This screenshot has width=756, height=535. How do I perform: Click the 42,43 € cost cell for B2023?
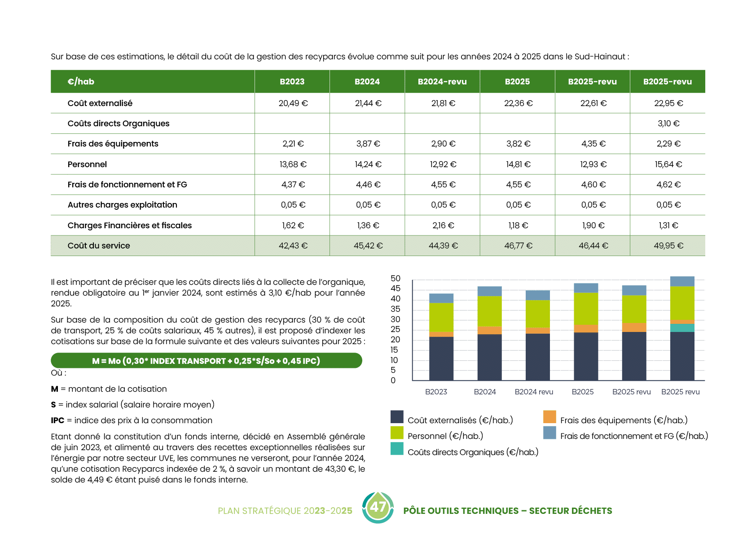click(x=293, y=246)
